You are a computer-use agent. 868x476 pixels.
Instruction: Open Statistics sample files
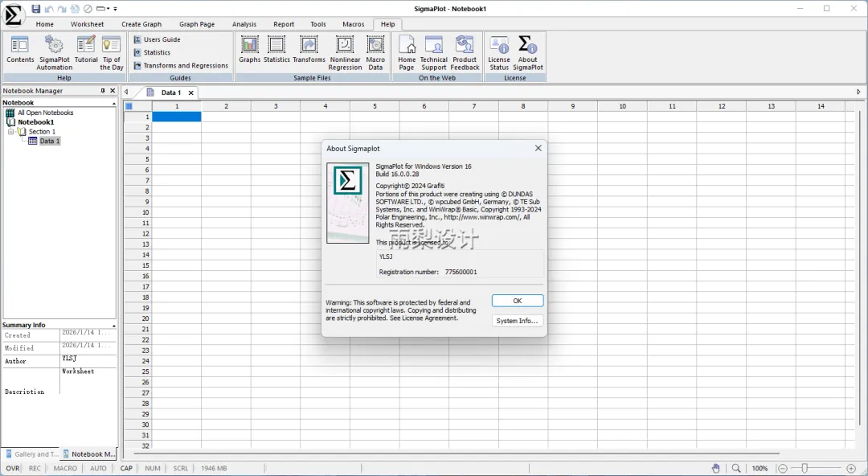point(276,50)
